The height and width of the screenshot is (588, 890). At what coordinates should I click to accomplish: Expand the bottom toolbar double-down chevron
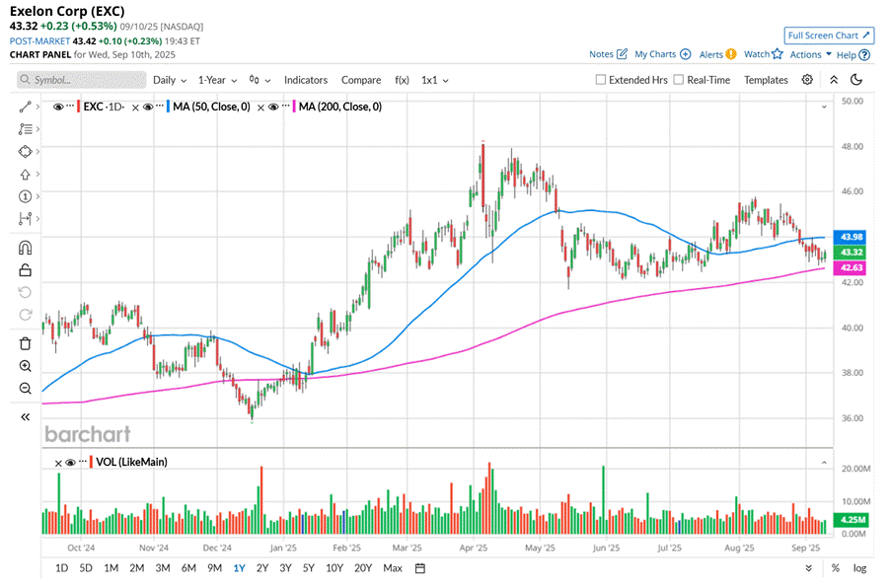click(x=808, y=568)
